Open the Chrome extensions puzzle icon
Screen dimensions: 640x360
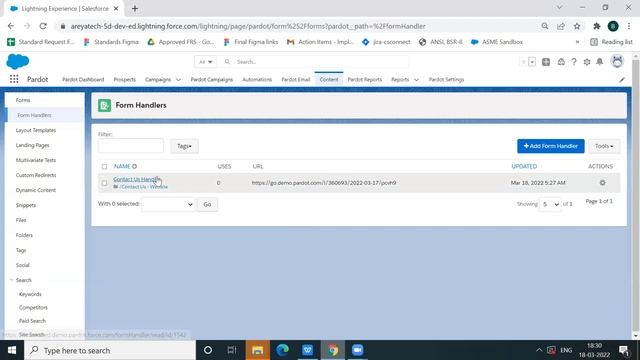click(597, 26)
